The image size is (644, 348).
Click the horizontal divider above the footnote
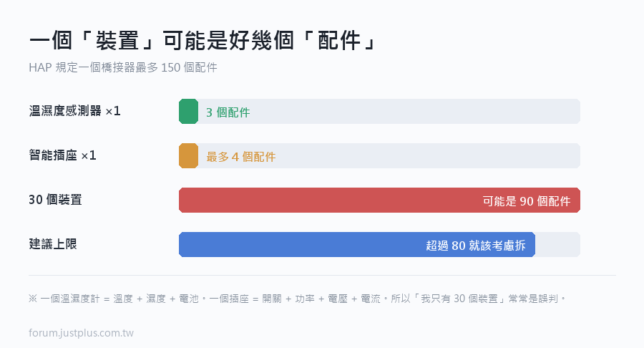pyautogui.click(x=323, y=275)
